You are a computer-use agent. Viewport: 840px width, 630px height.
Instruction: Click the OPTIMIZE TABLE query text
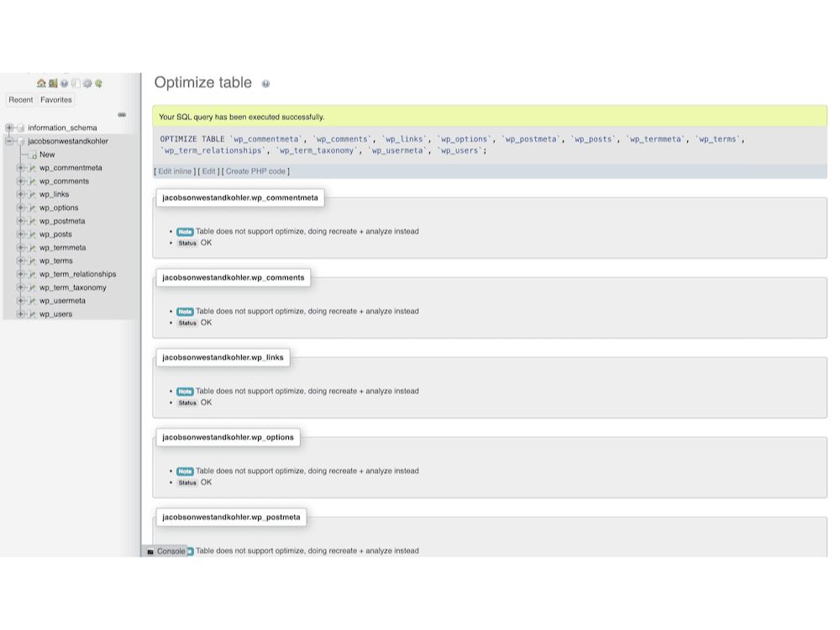click(452, 145)
